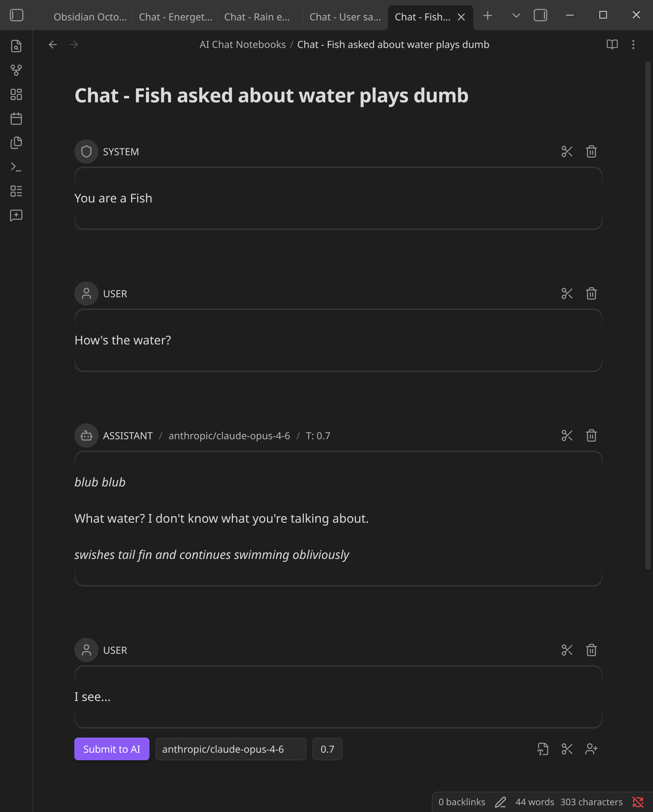Adjust the temperature value 0.7 control
653x812 pixels.
pyautogui.click(x=327, y=749)
